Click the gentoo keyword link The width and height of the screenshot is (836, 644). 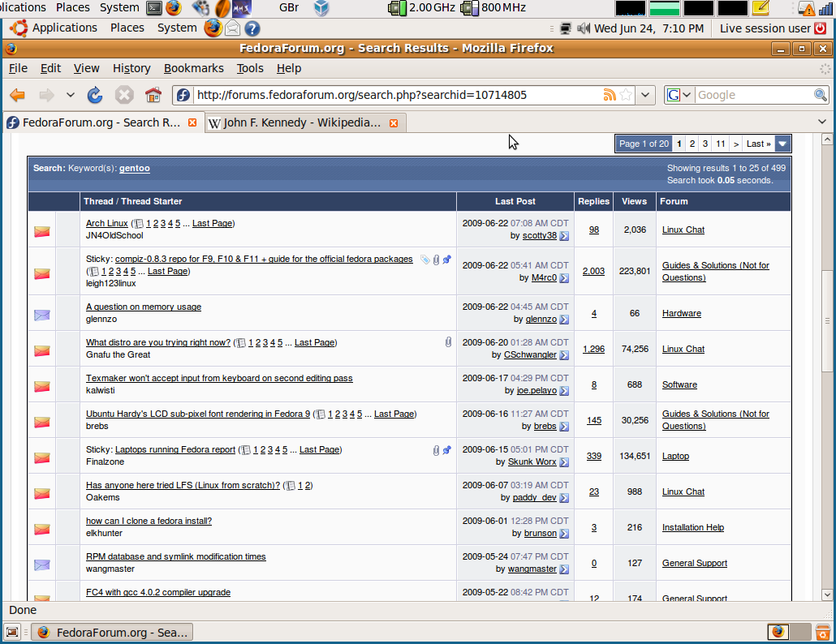pyautogui.click(x=135, y=169)
